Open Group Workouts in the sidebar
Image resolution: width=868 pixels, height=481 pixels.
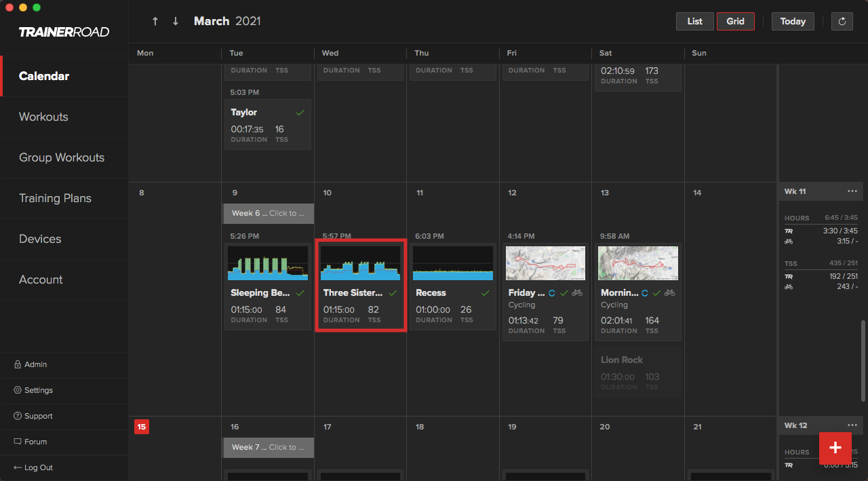point(64,157)
